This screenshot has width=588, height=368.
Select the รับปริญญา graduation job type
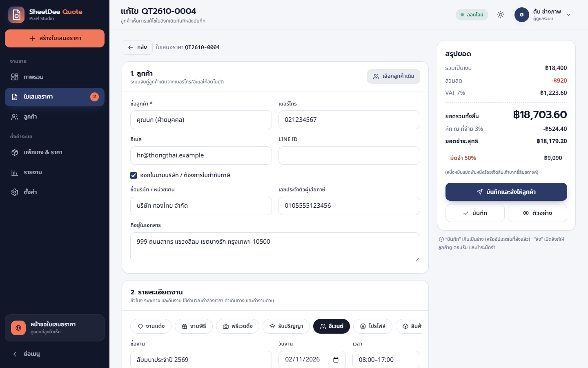[286, 326]
